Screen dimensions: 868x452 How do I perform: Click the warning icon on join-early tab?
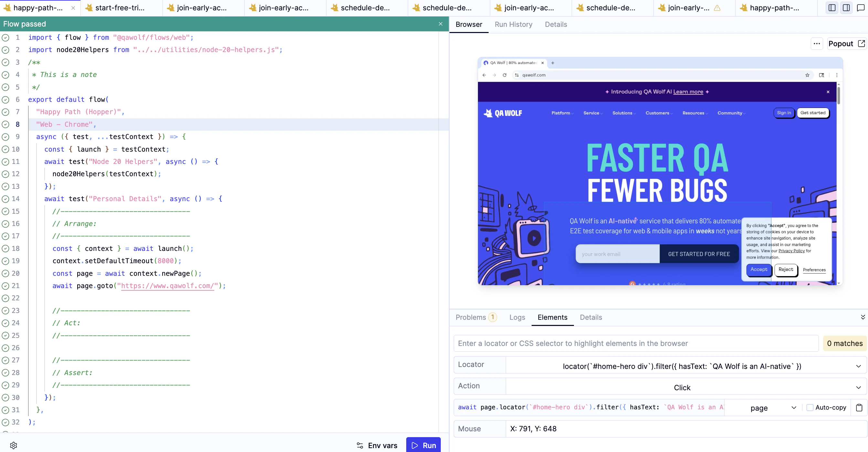[x=717, y=8]
